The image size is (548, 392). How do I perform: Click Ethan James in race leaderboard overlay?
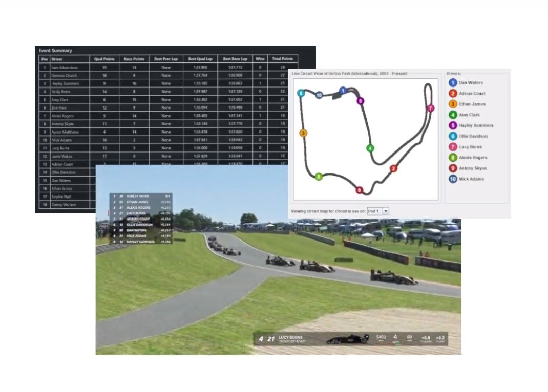coord(137,202)
